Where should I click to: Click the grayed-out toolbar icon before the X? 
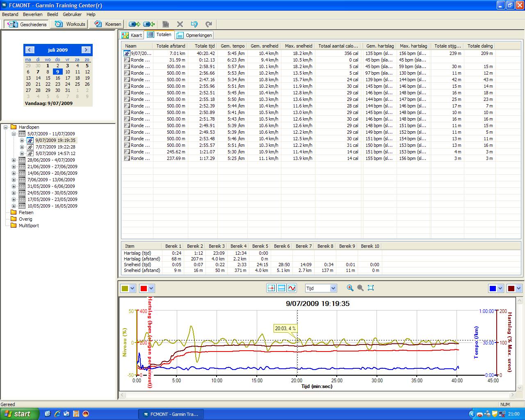coord(165,24)
